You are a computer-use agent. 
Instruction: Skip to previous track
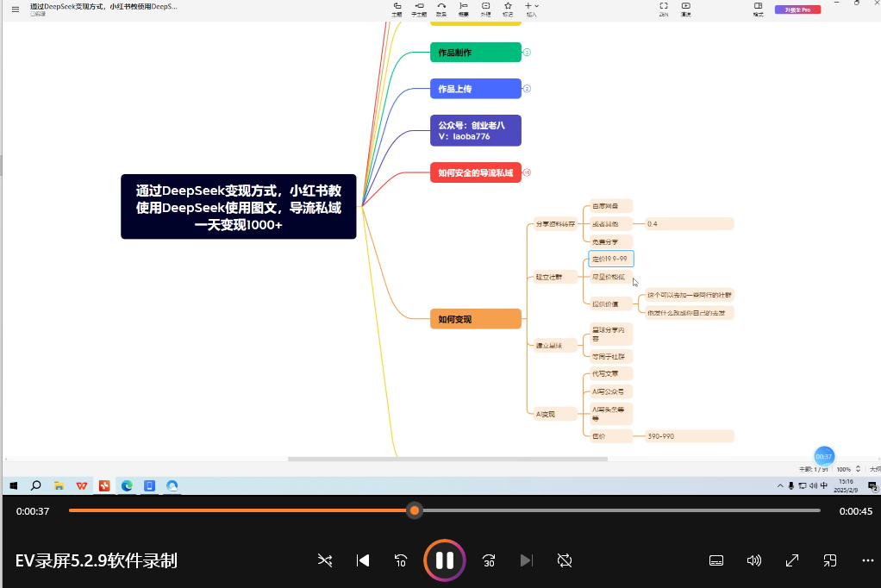[363, 560]
